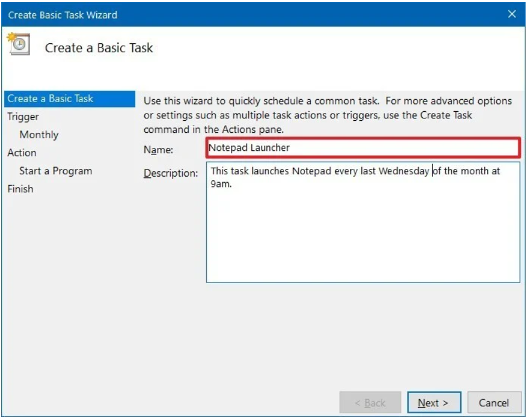Screen dimensions: 528x420
Task: Click the Name label
Action: (158, 149)
